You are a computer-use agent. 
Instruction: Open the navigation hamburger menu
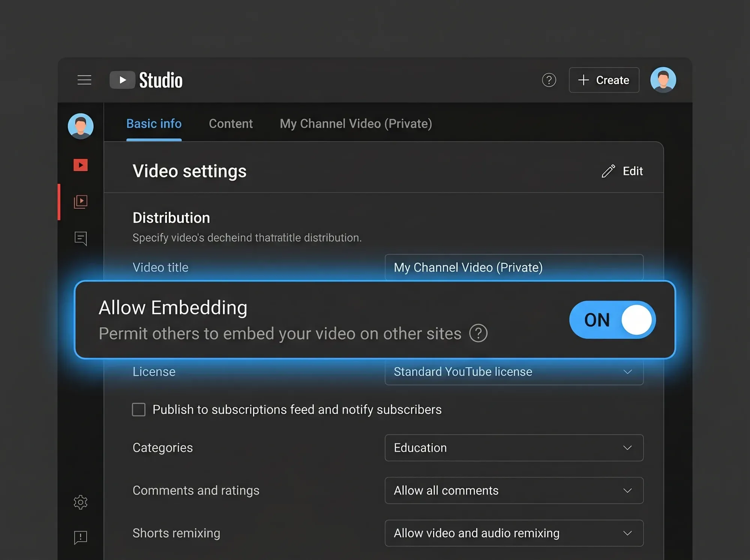84,80
